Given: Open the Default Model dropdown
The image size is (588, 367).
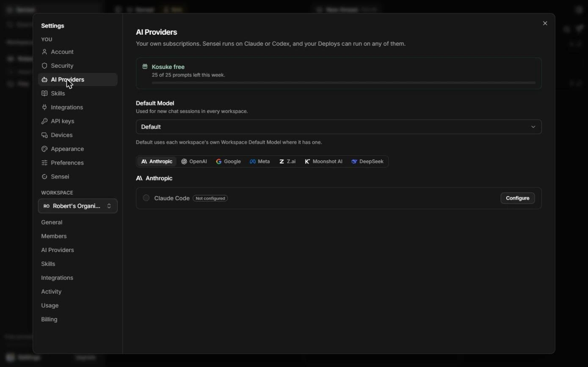Looking at the screenshot, I should pos(339,127).
